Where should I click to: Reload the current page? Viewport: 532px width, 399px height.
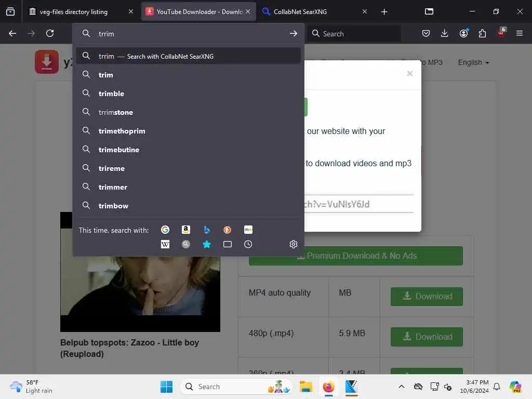click(x=50, y=33)
